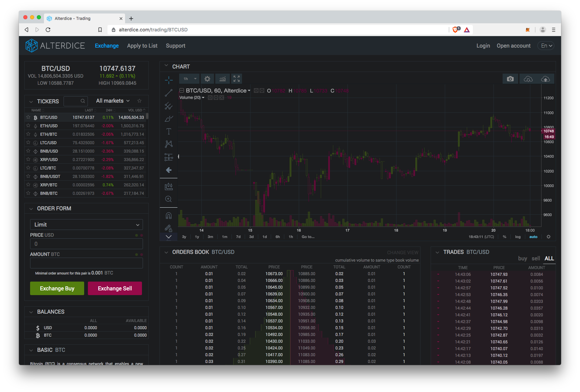The height and width of the screenshot is (392, 580).
Task: Click CHANGE VIEW in orders book
Action: [403, 253]
